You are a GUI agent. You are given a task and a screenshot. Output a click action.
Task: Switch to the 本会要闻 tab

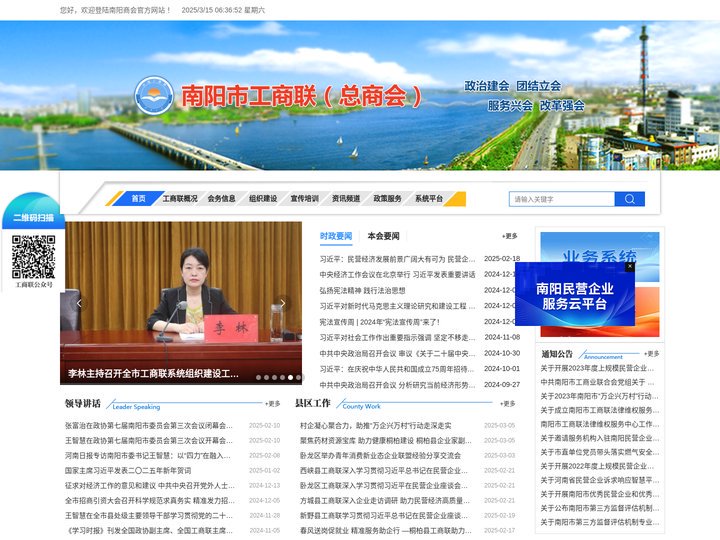coord(383,236)
